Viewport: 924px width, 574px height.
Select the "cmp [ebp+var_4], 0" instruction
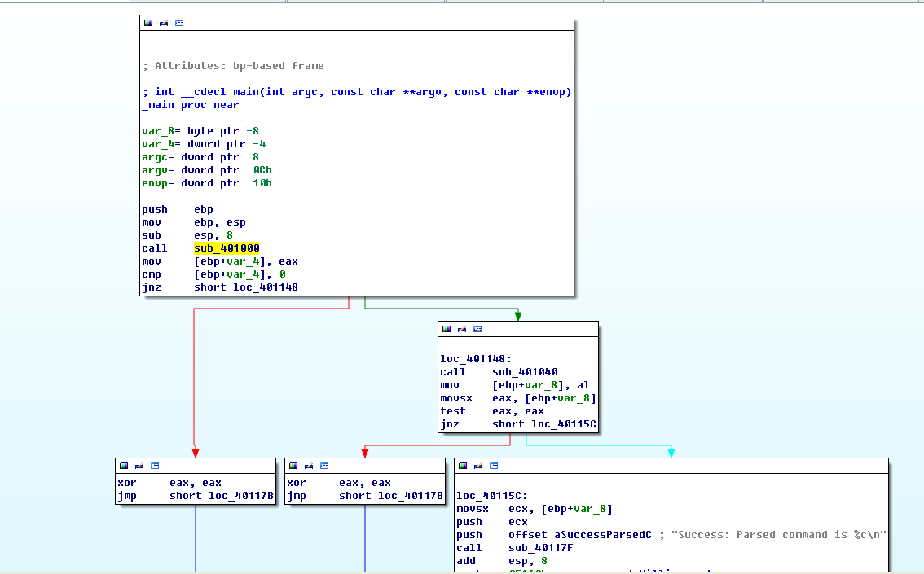pos(214,274)
